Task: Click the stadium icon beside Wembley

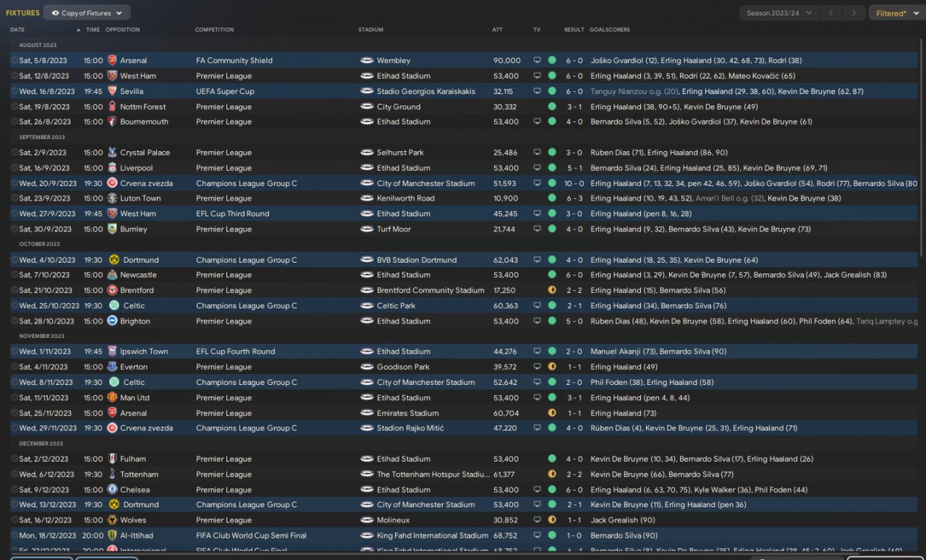Action: [x=367, y=61]
